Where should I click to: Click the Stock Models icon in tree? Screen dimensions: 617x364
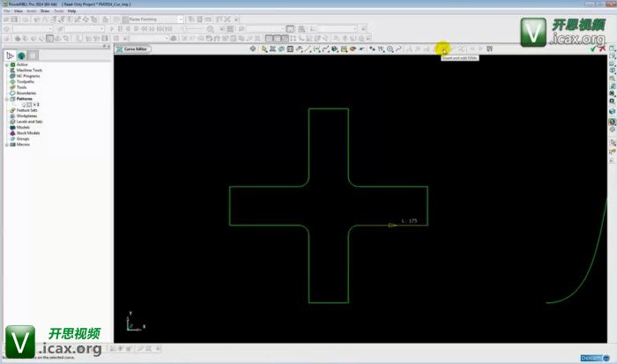pos(11,132)
